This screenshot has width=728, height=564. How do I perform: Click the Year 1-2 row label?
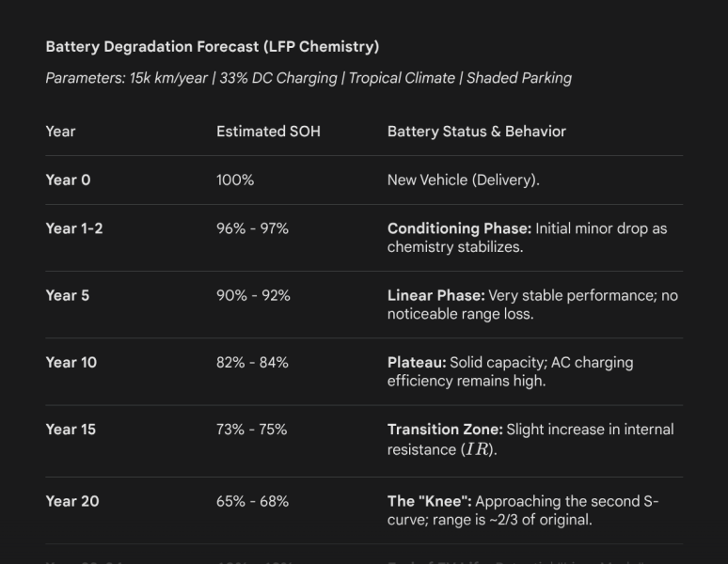(x=73, y=228)
